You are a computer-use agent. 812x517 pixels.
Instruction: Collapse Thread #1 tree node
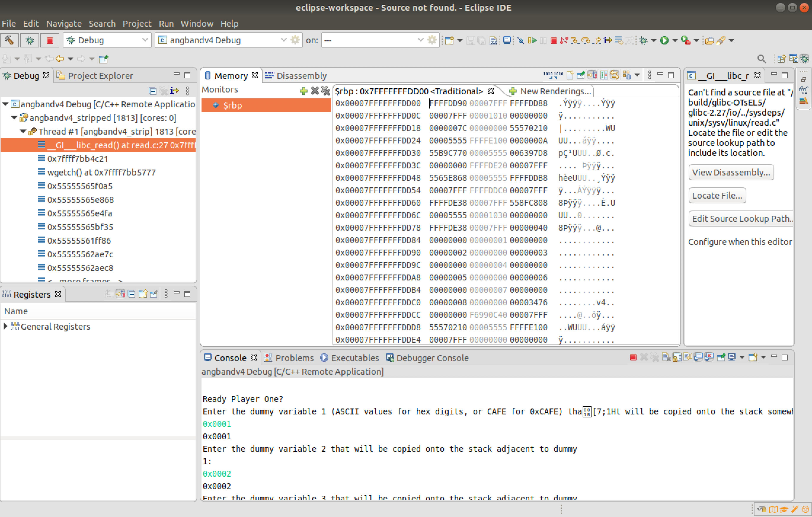click(23, 131)
